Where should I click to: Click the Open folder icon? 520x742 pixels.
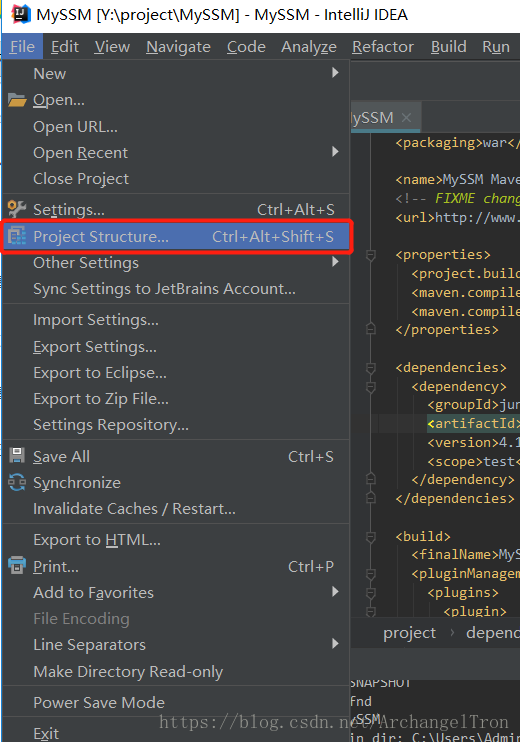17,100
